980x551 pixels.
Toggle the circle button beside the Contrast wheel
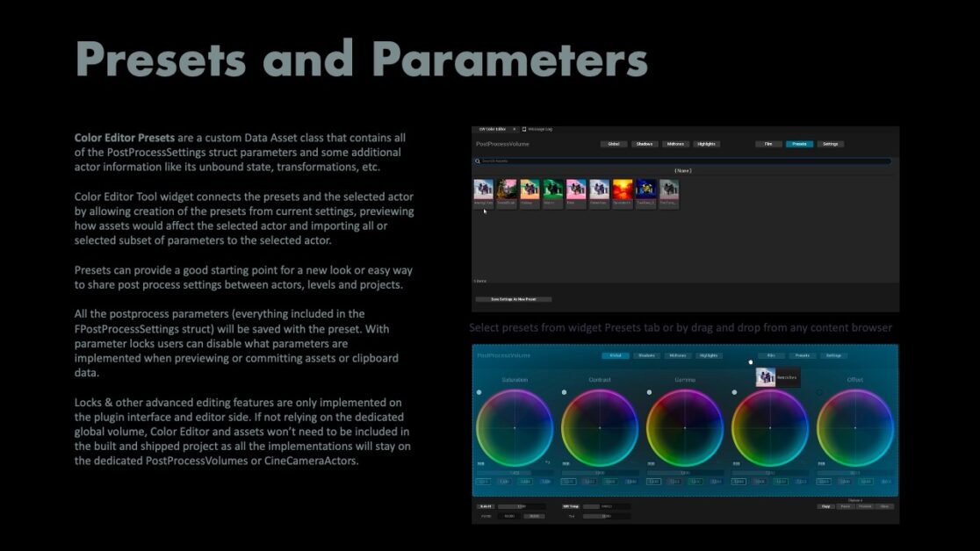pos(564,392)
